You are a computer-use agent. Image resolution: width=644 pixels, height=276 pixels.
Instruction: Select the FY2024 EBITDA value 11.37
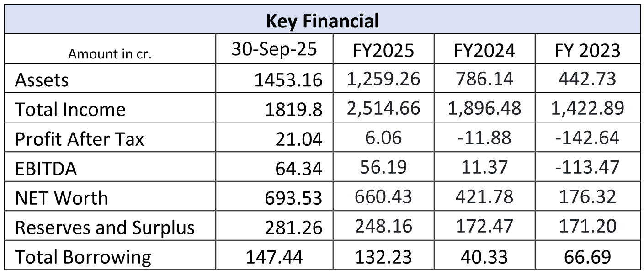[x=484, y=167]
